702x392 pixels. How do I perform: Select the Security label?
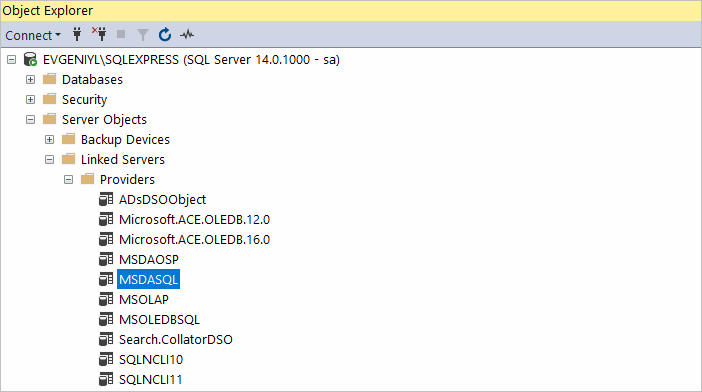tap(85, 99)
